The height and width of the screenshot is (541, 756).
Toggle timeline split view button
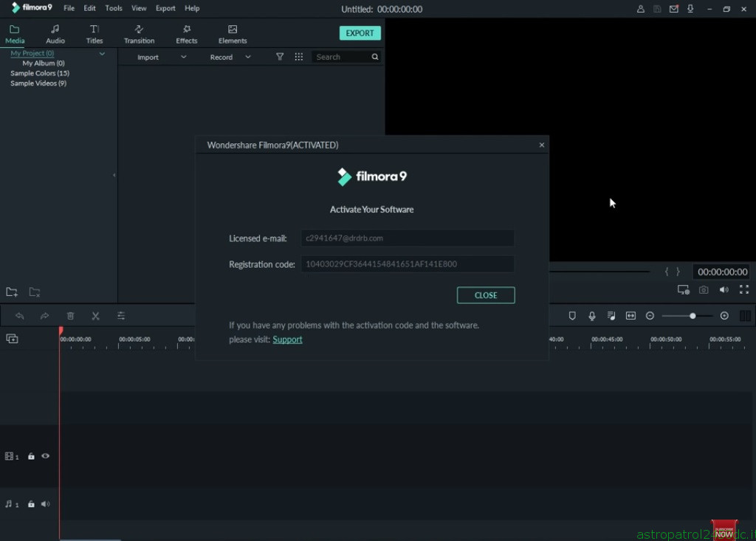(745, 316)
